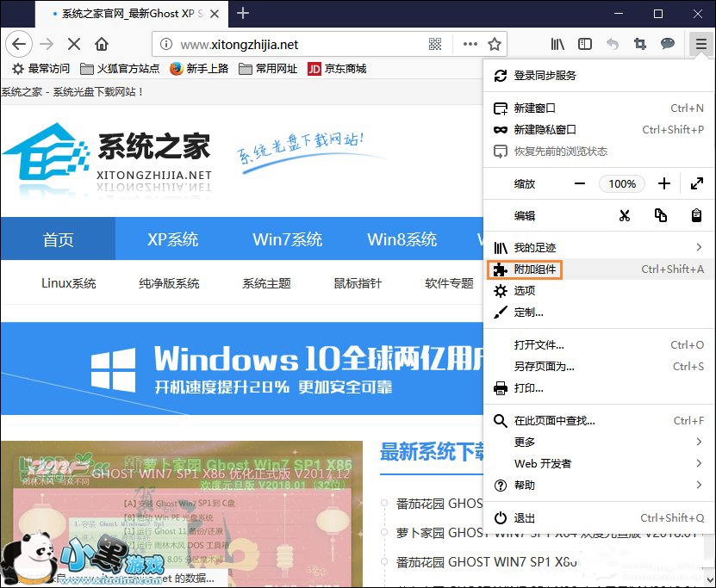Select 在此页面中查找...
The height and width of the screenshot is (588, 716).
click(599, 420)
